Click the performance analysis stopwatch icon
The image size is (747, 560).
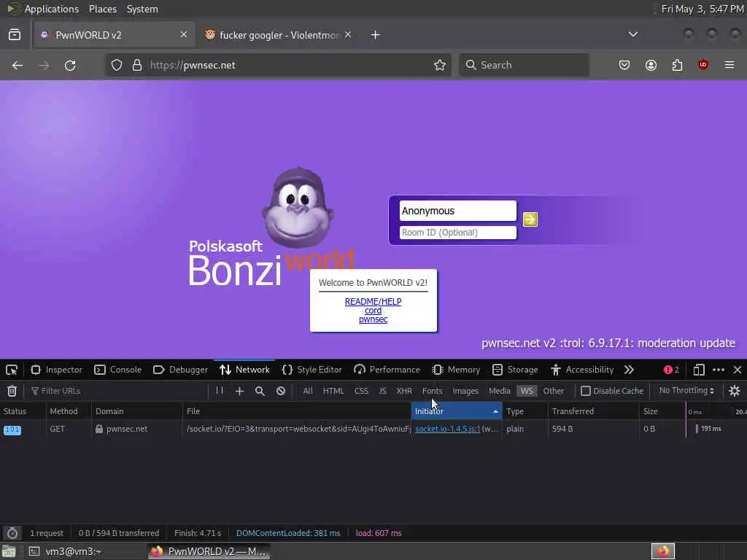click(12, 533)
